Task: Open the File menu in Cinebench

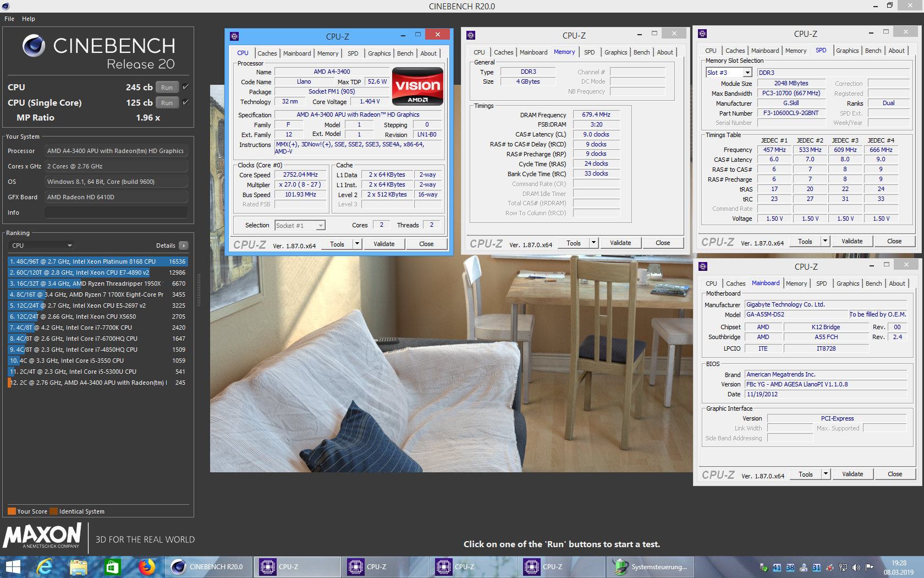Action: pyautogui.click(x=9, y=19)
